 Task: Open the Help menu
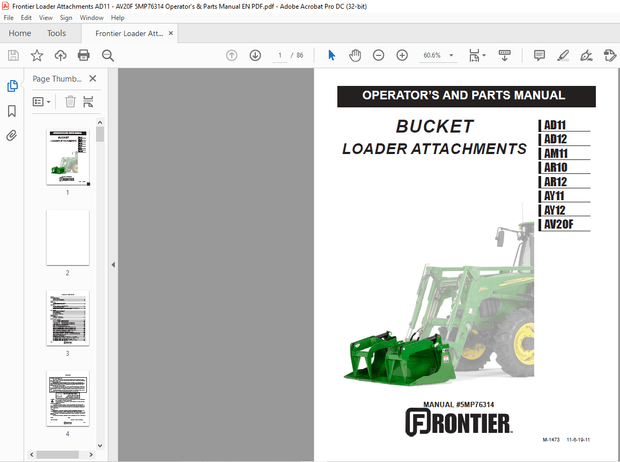click(x=117, y=18)
